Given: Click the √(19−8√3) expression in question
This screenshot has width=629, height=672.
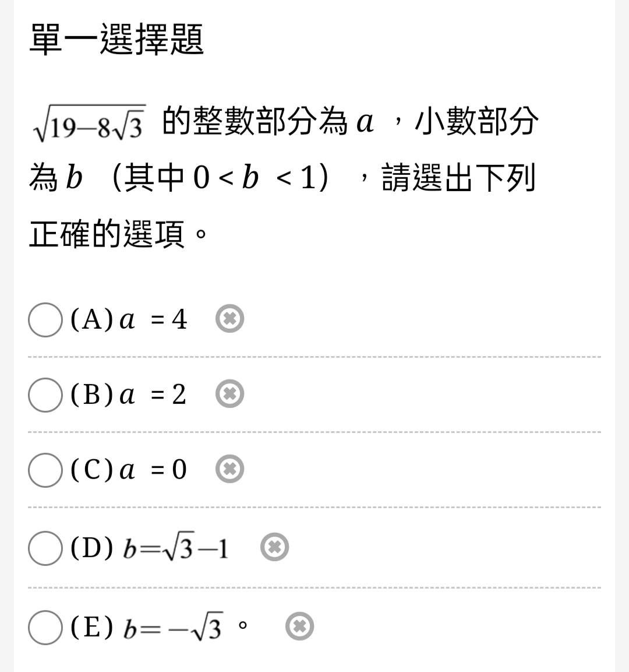Looking at the screenshot, I should (x=89, y=123).
